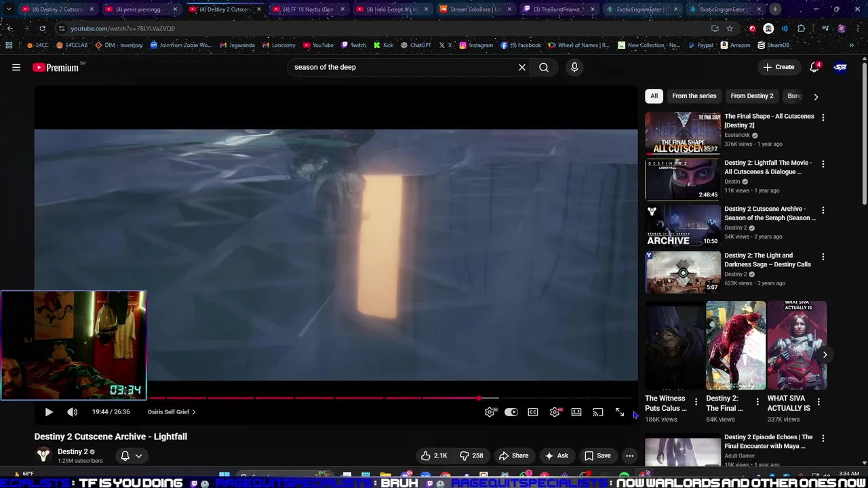Open the Osiris Self Grief chapter list
This screenshot has width=868, height=488.
(x=172, y=412)
